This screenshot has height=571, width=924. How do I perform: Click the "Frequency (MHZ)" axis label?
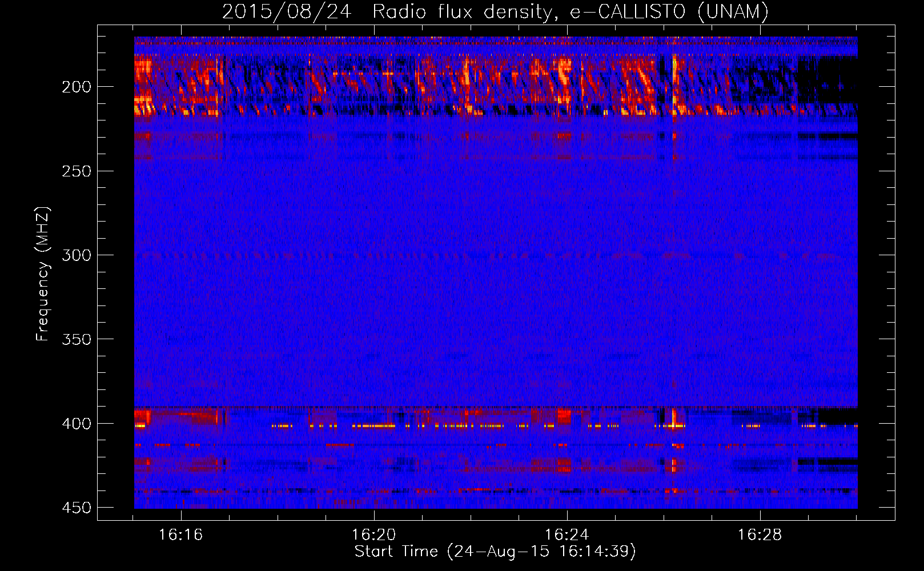tap(43, 274)
